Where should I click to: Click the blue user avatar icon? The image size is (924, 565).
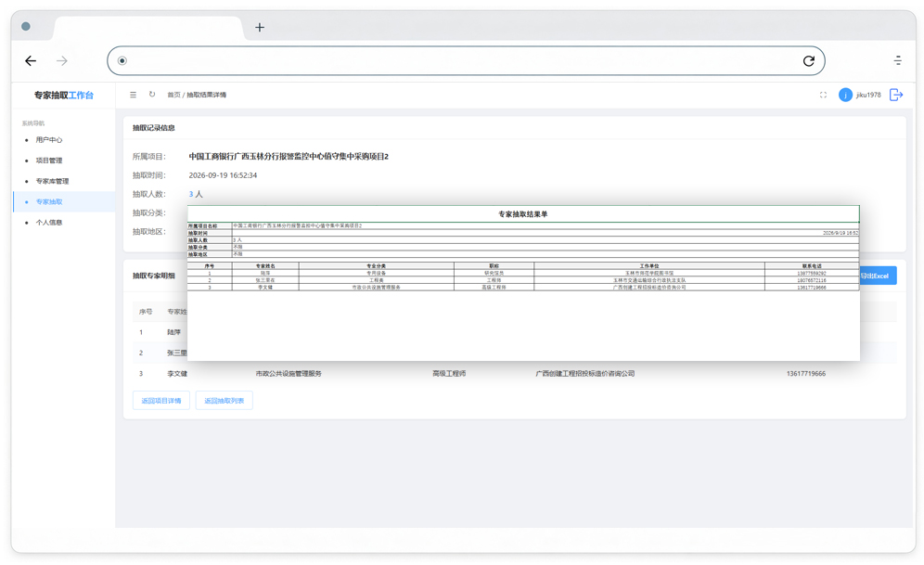(x=845, y=95)
